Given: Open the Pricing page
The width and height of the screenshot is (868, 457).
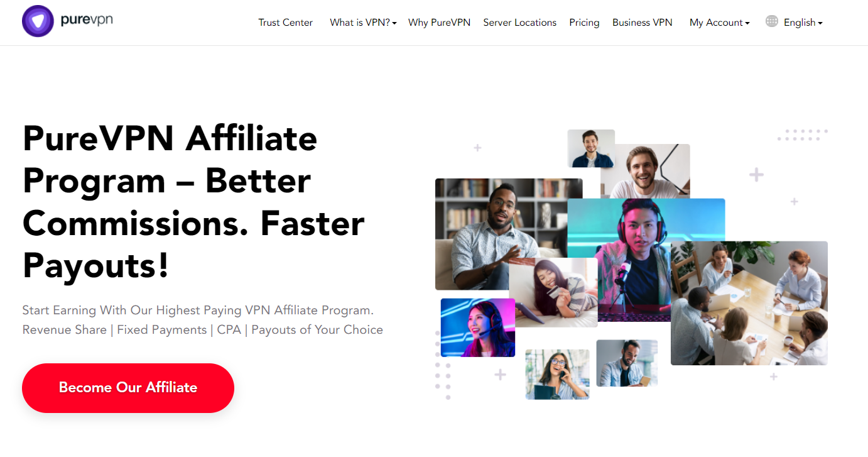Looking at the screenshot, I should pos(584,23).
